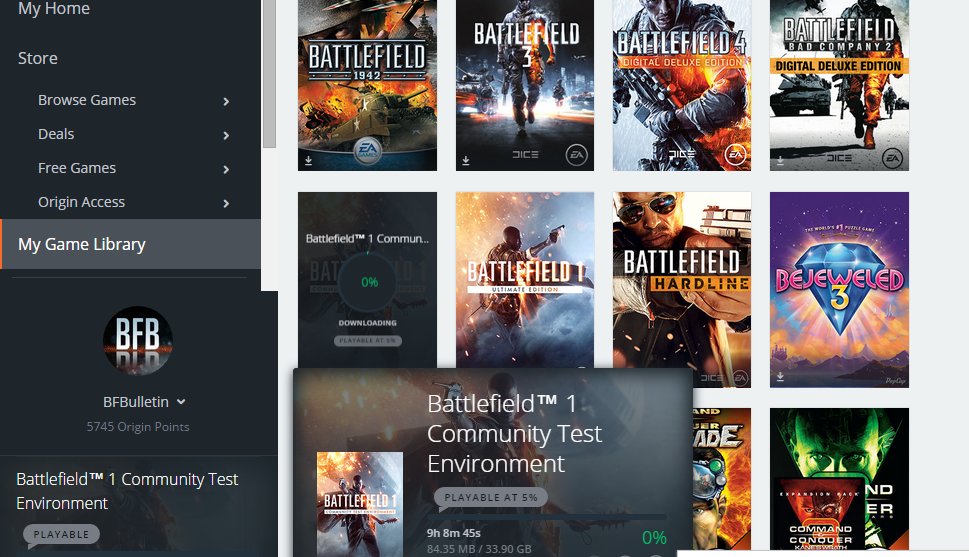Viewport: 969px width, 557px height.
Task: Click download icon on Battlefield 3 tile
Action: point(466,161)
